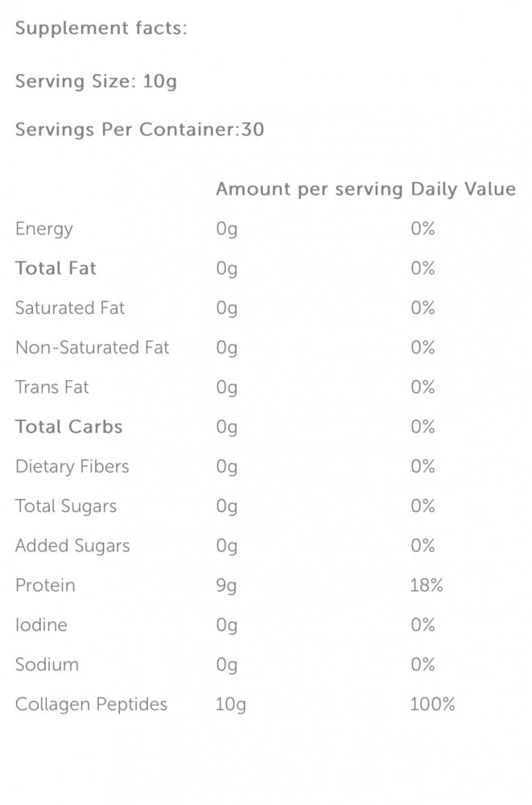This screenshot has width=532, height=805.
Task: Click the "Collagen Peptides" label
Action: 92,705
